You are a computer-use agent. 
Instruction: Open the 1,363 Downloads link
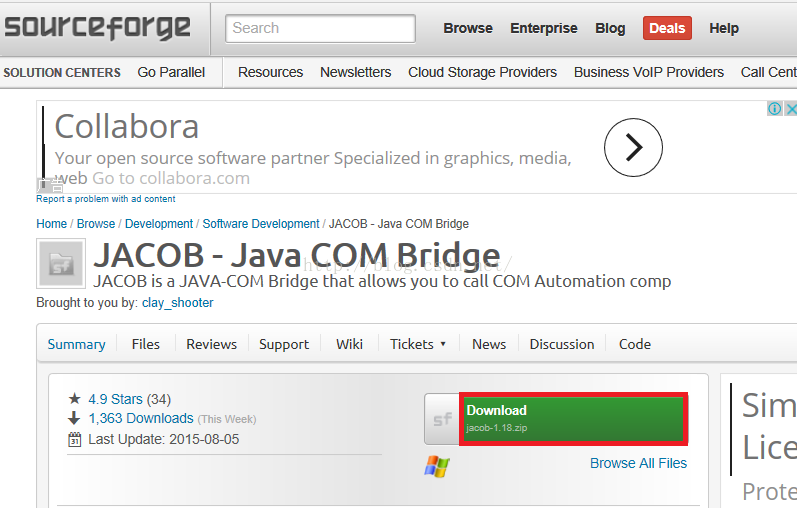pyautogui.click(x=141, y=419)
